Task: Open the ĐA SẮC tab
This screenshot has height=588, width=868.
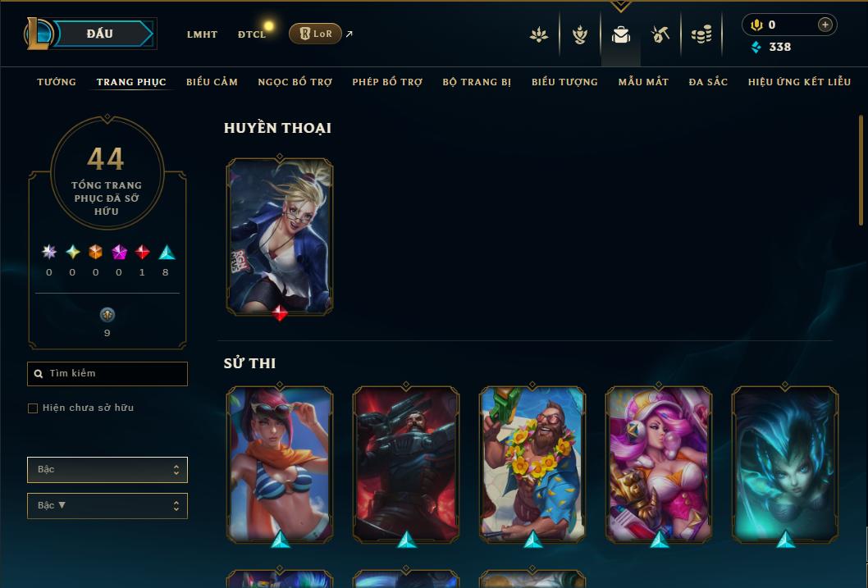Action: (x=708, y=82)
